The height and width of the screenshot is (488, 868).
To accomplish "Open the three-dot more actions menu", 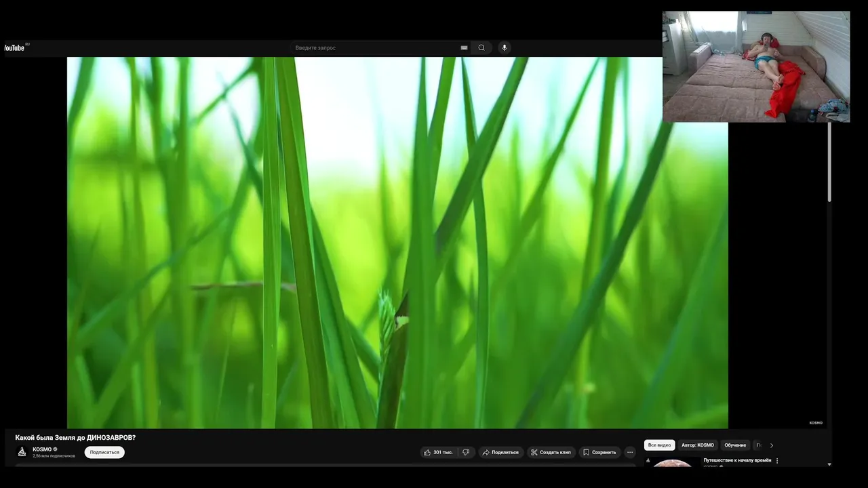I will [630, 452].
